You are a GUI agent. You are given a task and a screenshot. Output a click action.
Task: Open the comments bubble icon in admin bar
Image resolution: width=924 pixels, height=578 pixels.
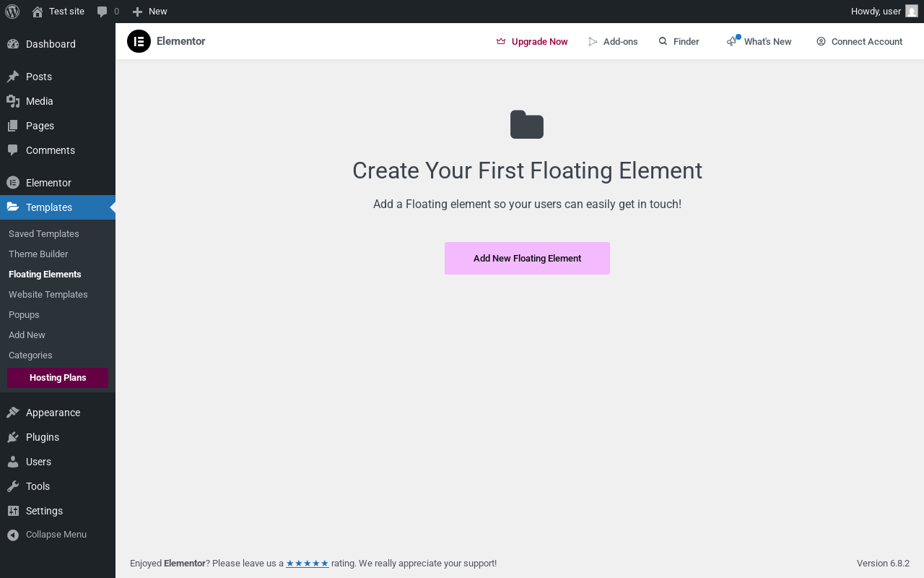click(x=103, y=12)
